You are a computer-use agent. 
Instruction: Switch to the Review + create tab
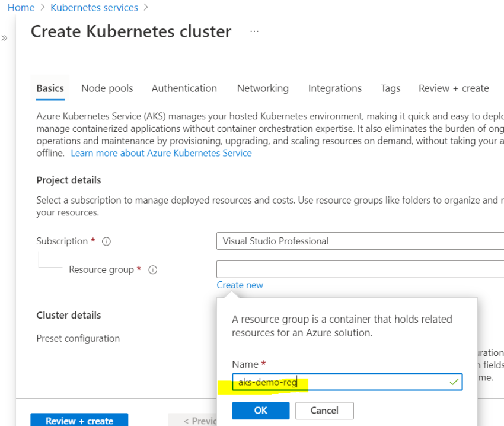(453, 88)
